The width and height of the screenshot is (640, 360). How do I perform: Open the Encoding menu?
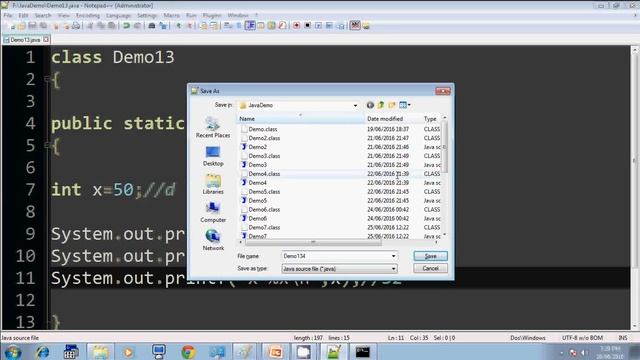point(88,15)
